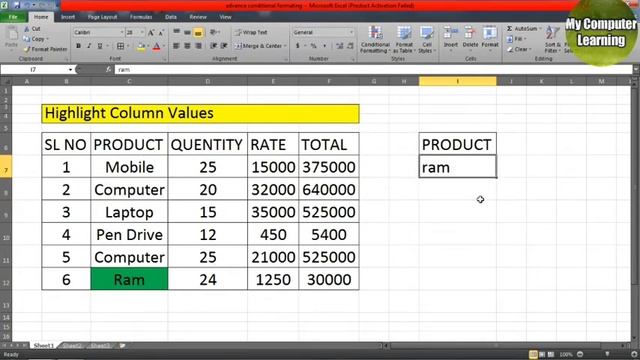The width and height of the screenshot is (640, 360).
Task: Toggle Bold formatting
Action: 78,46
